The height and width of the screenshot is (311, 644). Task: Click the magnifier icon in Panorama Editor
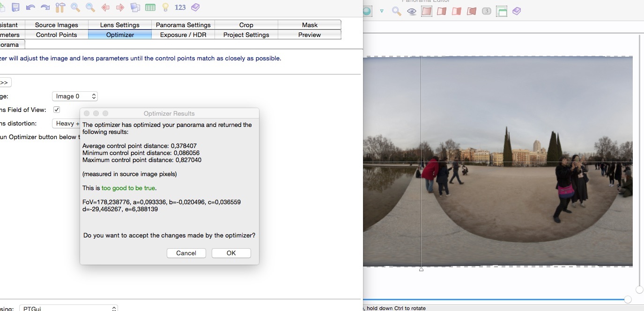[397, 11]
